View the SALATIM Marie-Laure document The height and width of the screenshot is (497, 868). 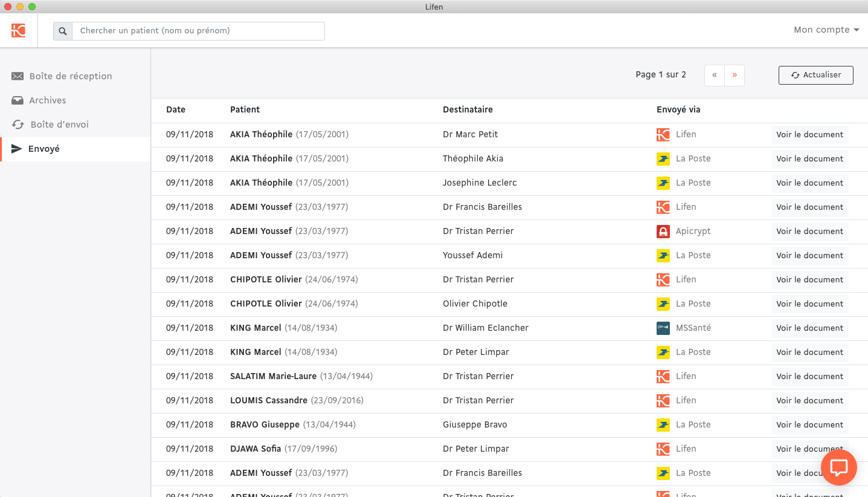(x=810, y=377)
